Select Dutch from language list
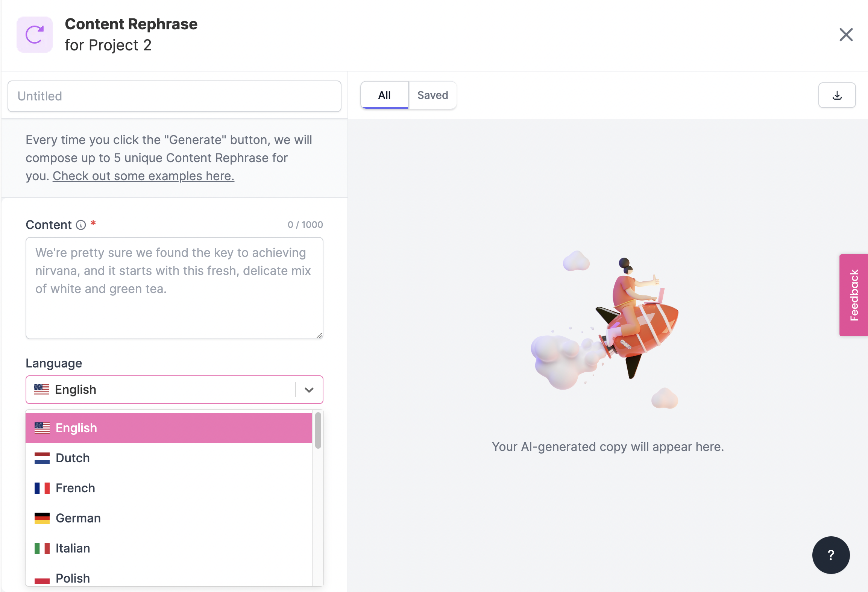The width and height of the screenshot is (868, 592). 73,458
